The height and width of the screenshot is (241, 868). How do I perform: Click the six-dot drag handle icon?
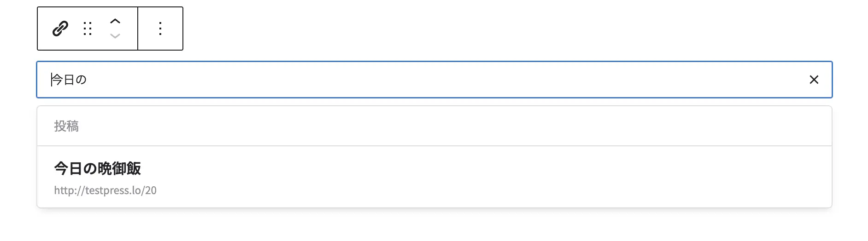(88, 29)
